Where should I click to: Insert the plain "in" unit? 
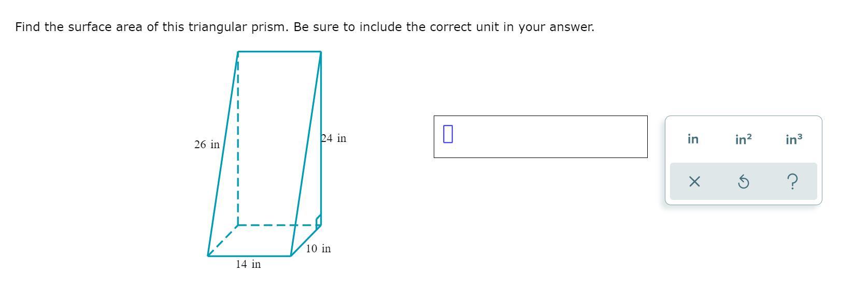693,139
